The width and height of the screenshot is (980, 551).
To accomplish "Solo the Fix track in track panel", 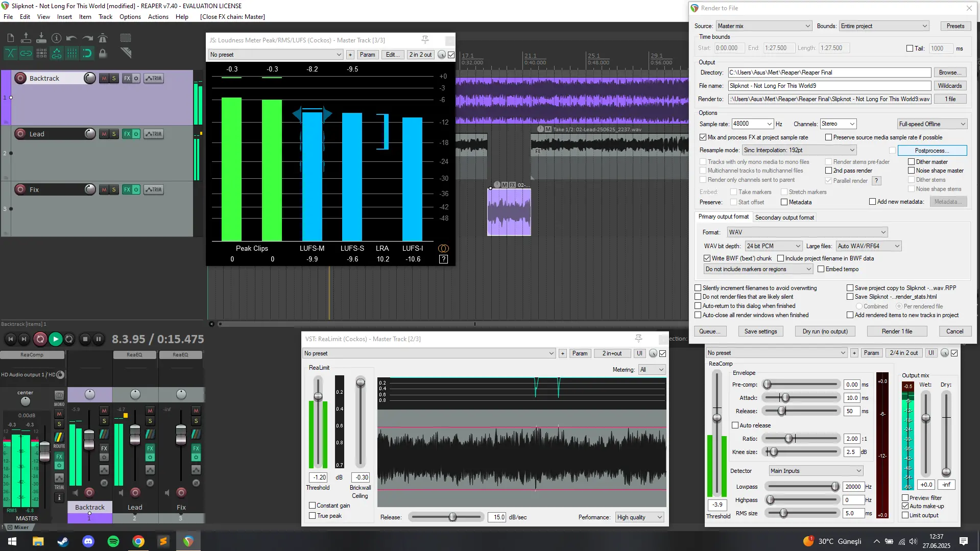I will click(114, 189).
